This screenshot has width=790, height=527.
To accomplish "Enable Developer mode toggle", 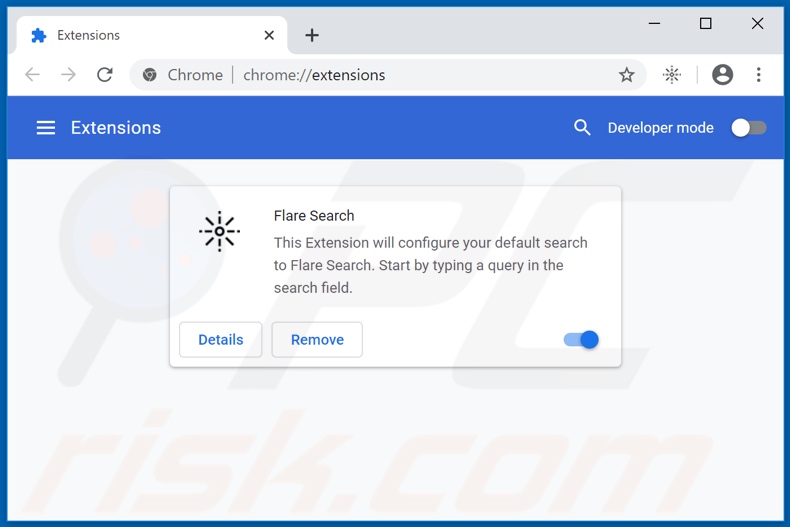I will point(749,128).
